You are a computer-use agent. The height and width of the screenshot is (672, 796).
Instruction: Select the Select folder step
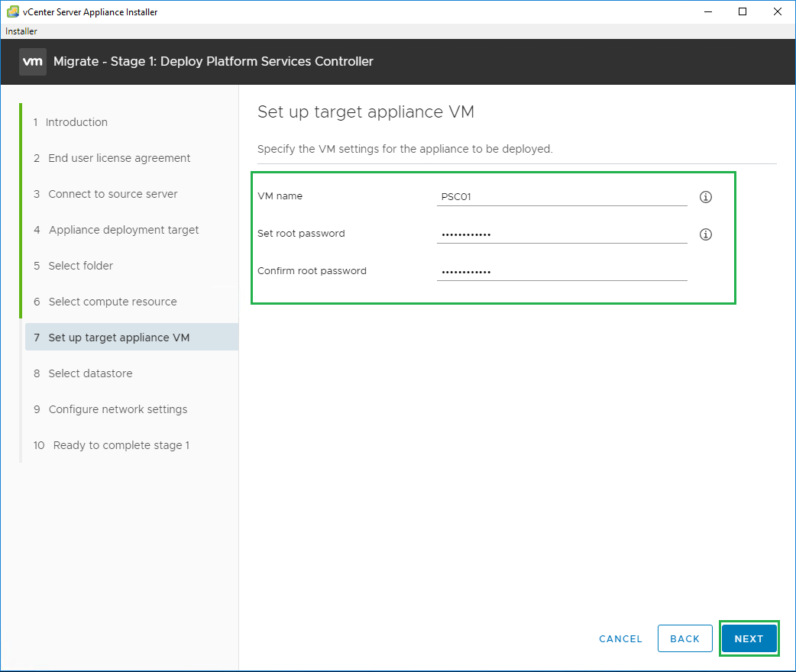[80, 266]
